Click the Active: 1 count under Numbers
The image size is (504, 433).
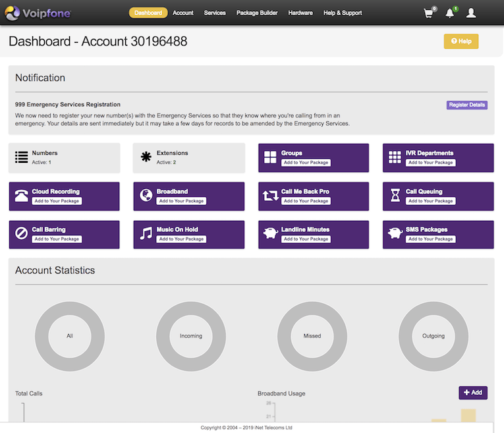(x=42, y=162)
